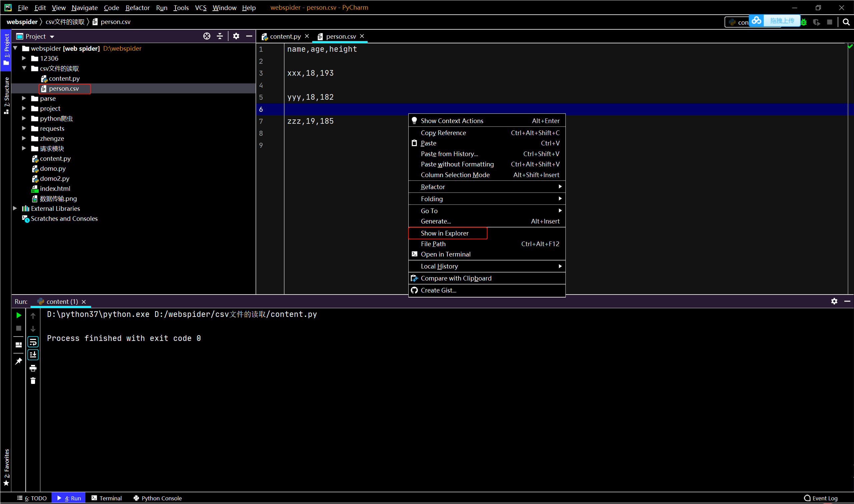854x504 pixels.
Task: Open the Structure side tab
Action: [x=6, y=96]
